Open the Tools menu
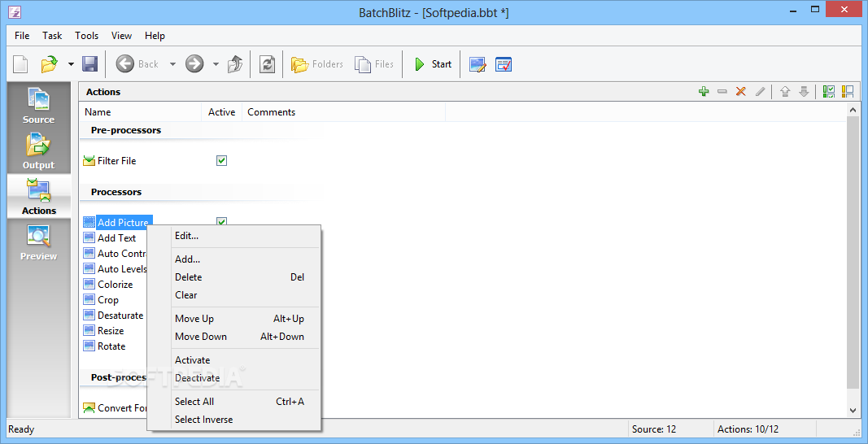Viewport: 868px width, 444px height. click(87, 36)
